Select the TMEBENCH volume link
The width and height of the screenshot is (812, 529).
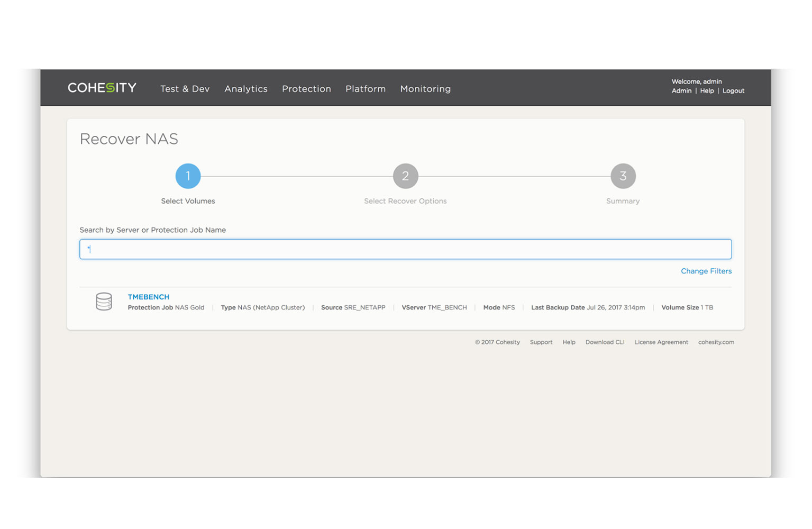(x=149, y=297)
